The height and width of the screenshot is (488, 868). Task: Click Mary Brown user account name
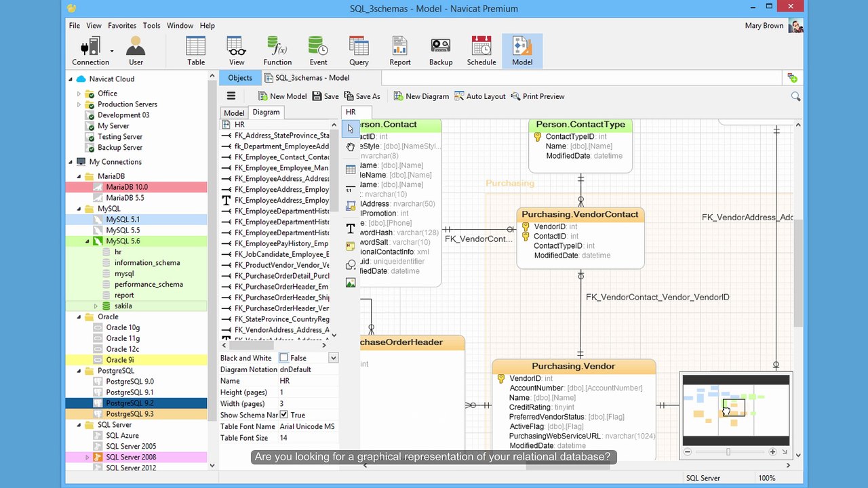coord(764,26)
